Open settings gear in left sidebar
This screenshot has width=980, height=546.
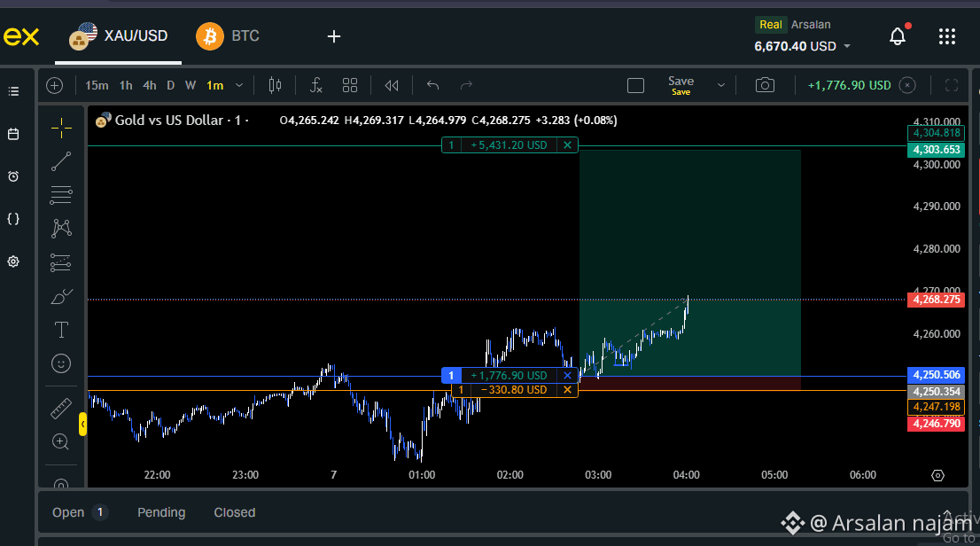tap(13, 261)
